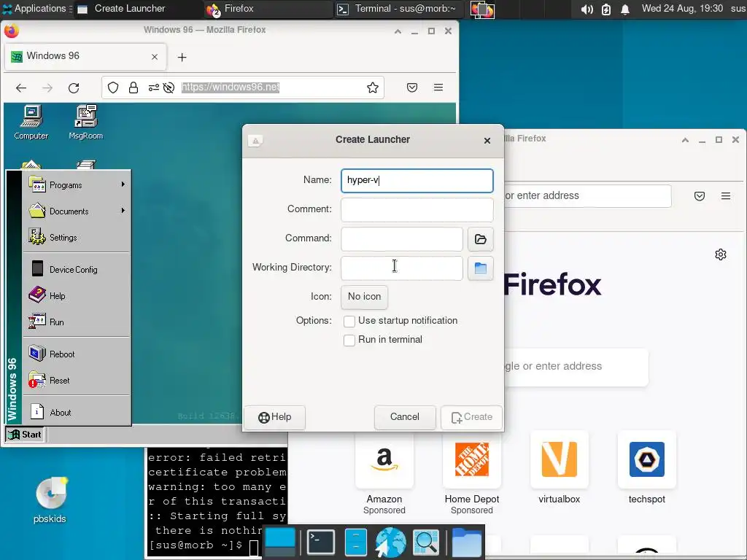This screenshot has width=747, height=560.
Task: Open Pocket in background Firefox window
Action: (700, 196)
